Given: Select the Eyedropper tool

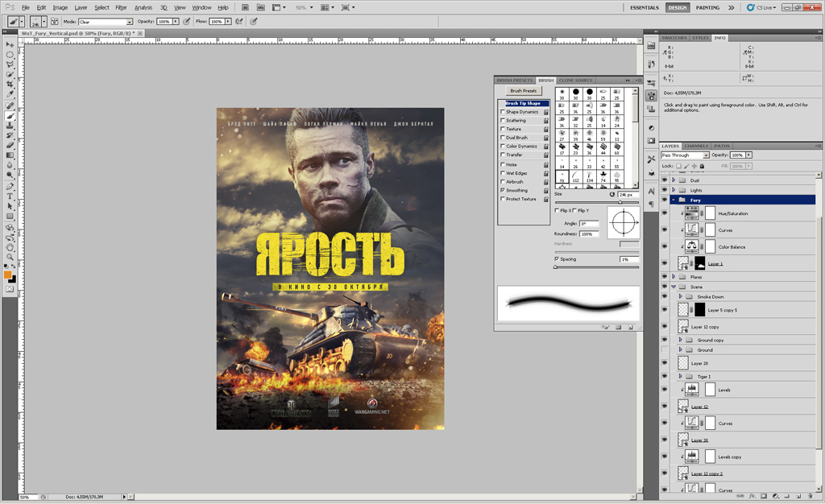Looking at the screenshot, I should 10,94.
